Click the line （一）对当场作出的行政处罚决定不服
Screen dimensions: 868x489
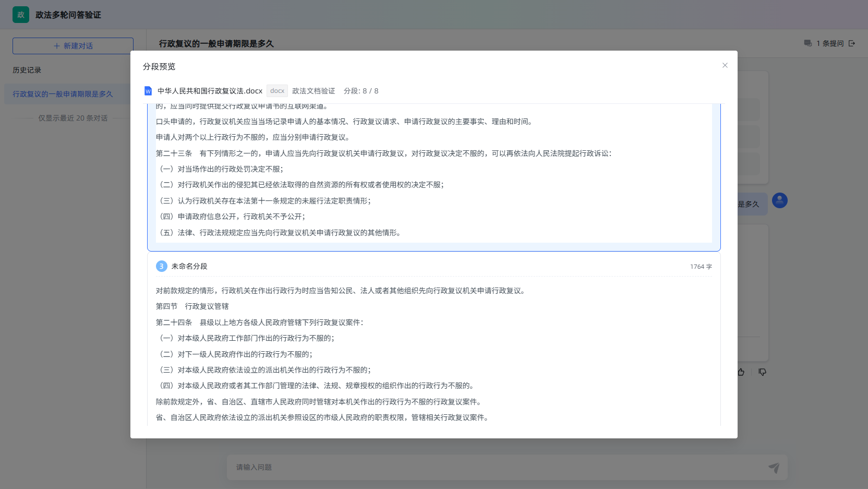221,169
